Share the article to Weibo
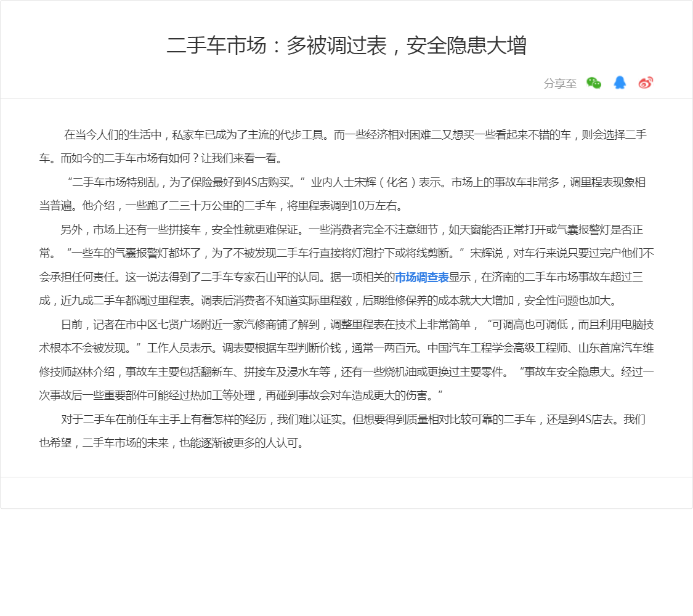This screenshot has height=616, width=693. click(646, 83)
